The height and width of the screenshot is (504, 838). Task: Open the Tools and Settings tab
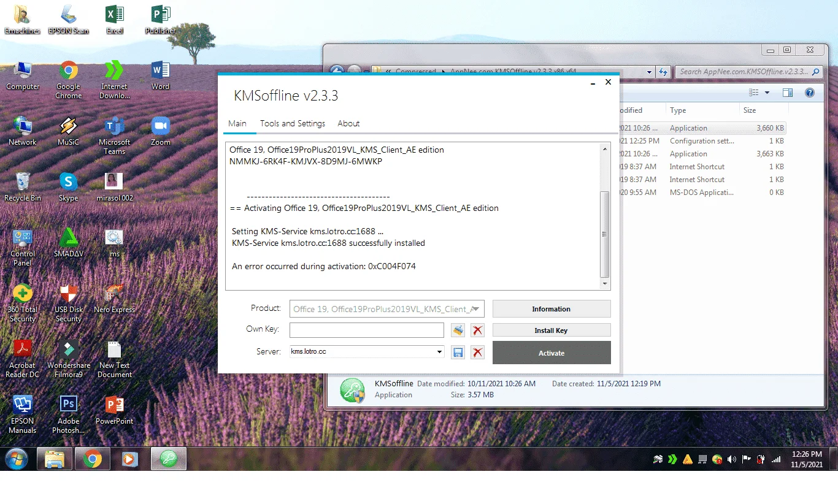click(293, 123)
